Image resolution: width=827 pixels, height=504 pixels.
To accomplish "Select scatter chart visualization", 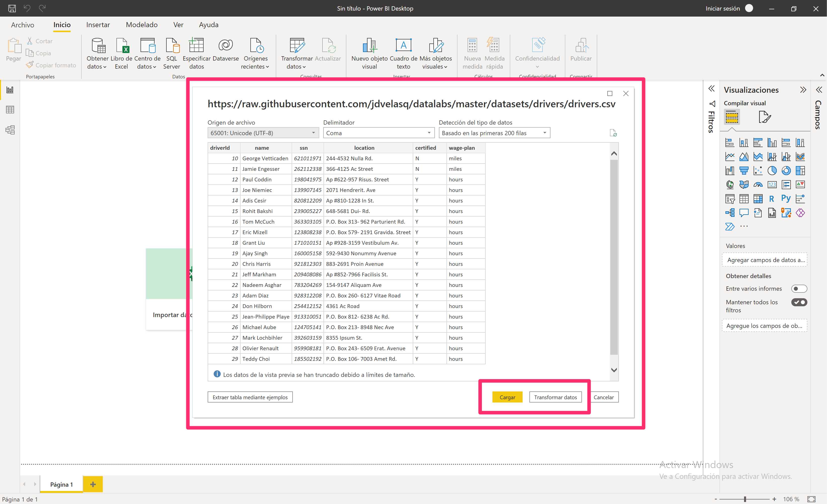I will (758, 171).
